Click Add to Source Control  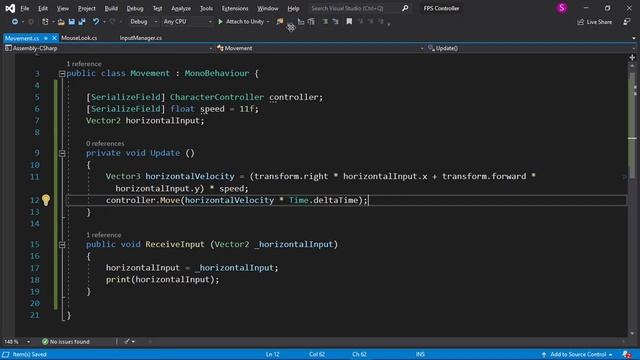tap(578, 354)
